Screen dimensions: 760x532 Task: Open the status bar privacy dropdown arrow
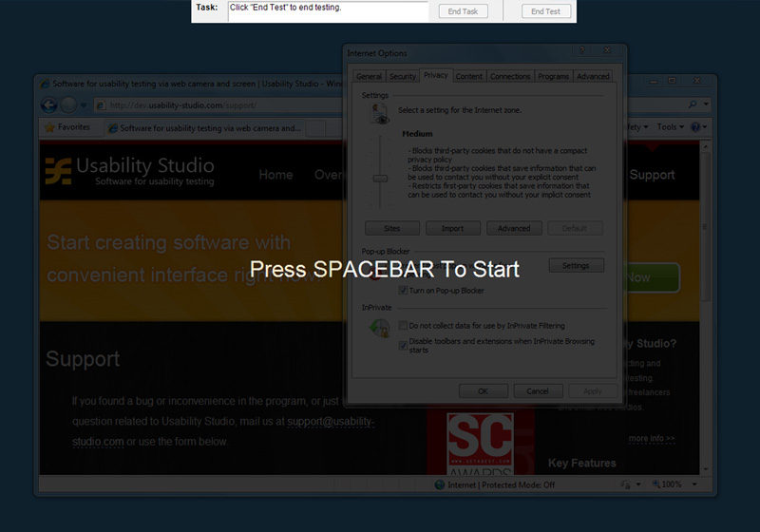638,484
